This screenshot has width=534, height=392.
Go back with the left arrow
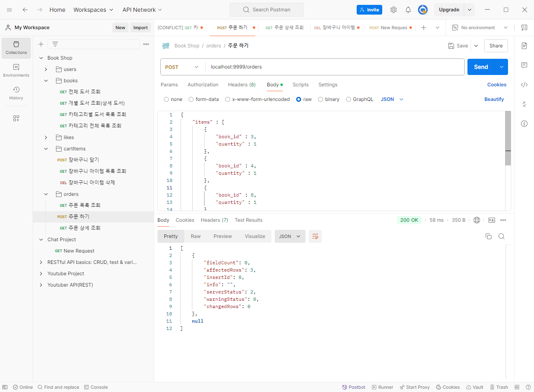pos(25,10)
